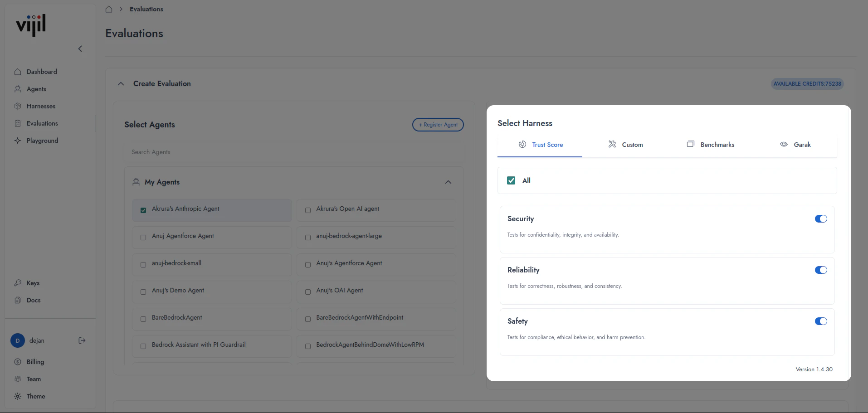Select the BareBedrockAgent row
The height and width of the screenshot is (413, 868).
(212, 319)
